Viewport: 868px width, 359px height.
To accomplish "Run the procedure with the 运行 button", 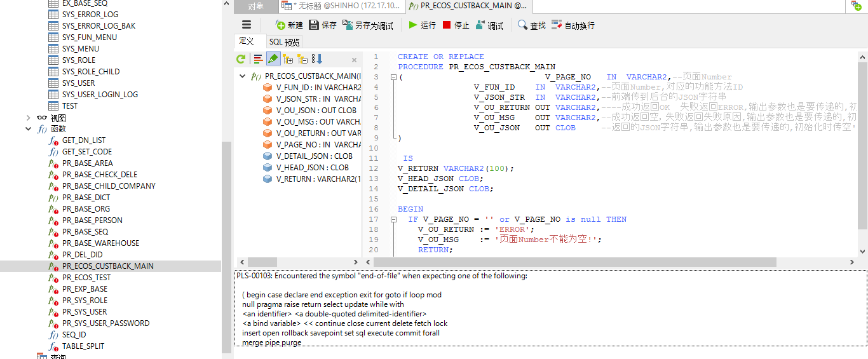I will point(422,25).
